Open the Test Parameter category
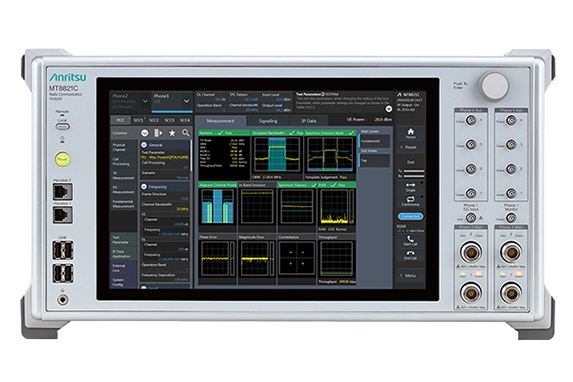The height and width of the screenshot is (382, 573). 124,239
